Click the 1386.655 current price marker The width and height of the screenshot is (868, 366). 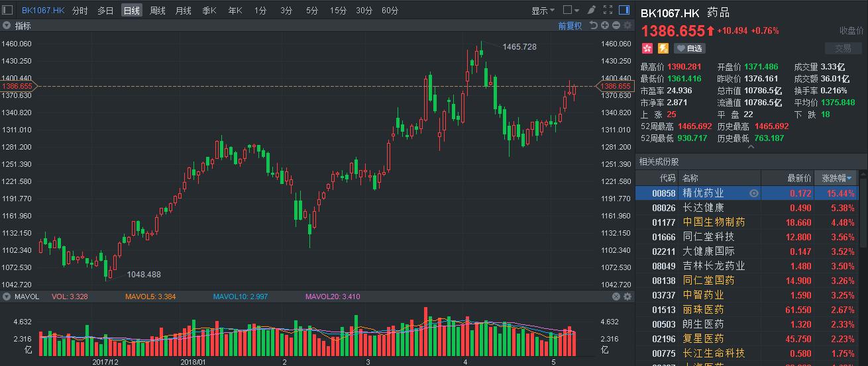coord(616,86)
